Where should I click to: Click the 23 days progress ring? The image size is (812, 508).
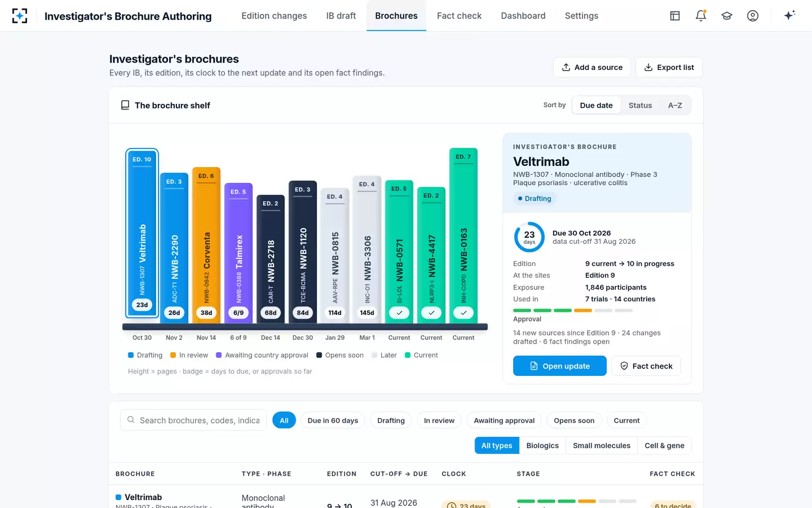coord(529,237)
